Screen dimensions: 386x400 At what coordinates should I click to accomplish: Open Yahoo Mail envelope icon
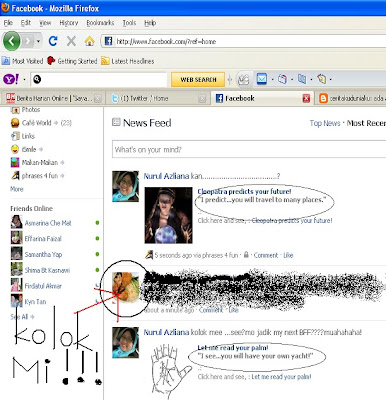click(x=262, y=79)
